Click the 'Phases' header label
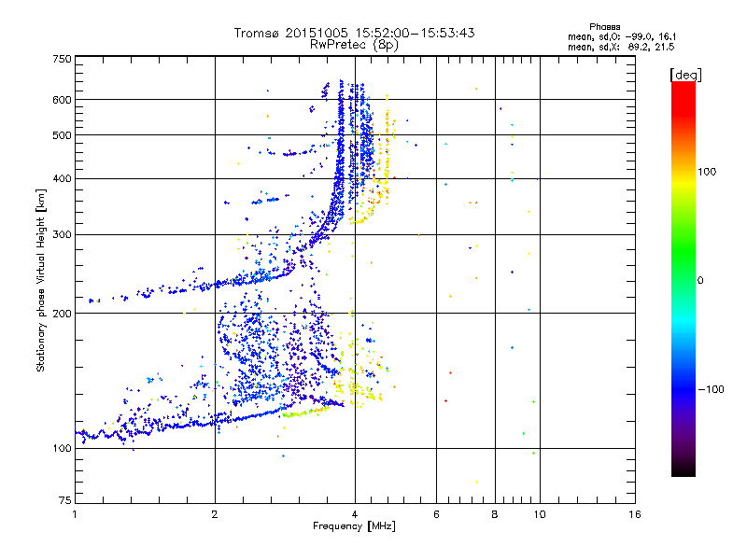 [604, 27]
